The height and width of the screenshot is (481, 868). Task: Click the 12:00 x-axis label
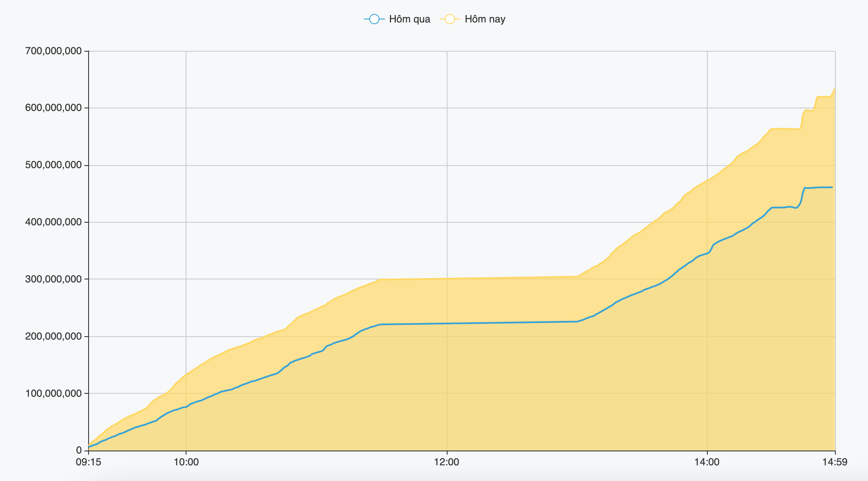(447, 462)
